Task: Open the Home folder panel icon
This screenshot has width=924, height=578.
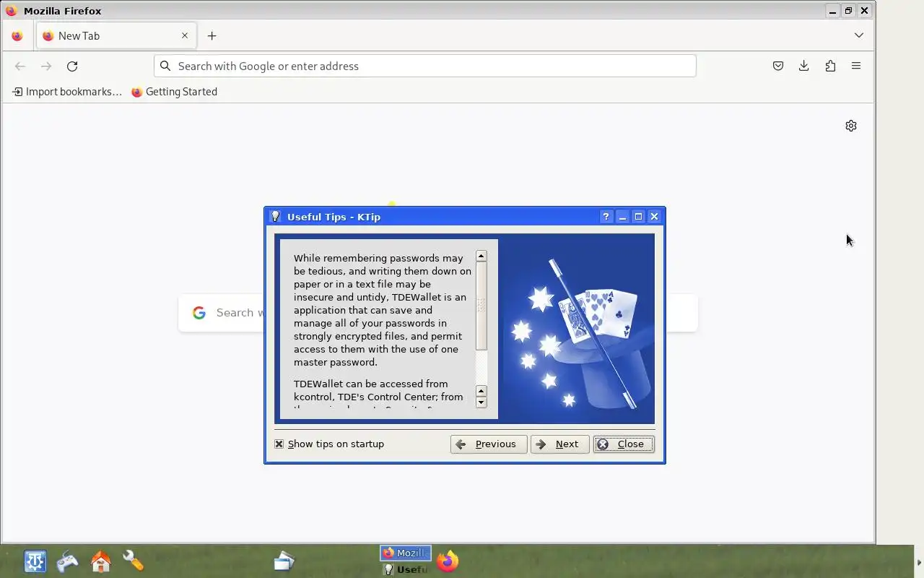Action: click(100, 561)
